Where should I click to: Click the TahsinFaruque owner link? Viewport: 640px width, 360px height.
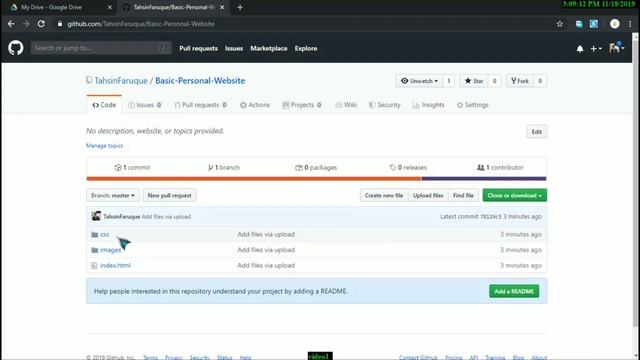click(121, 81)
